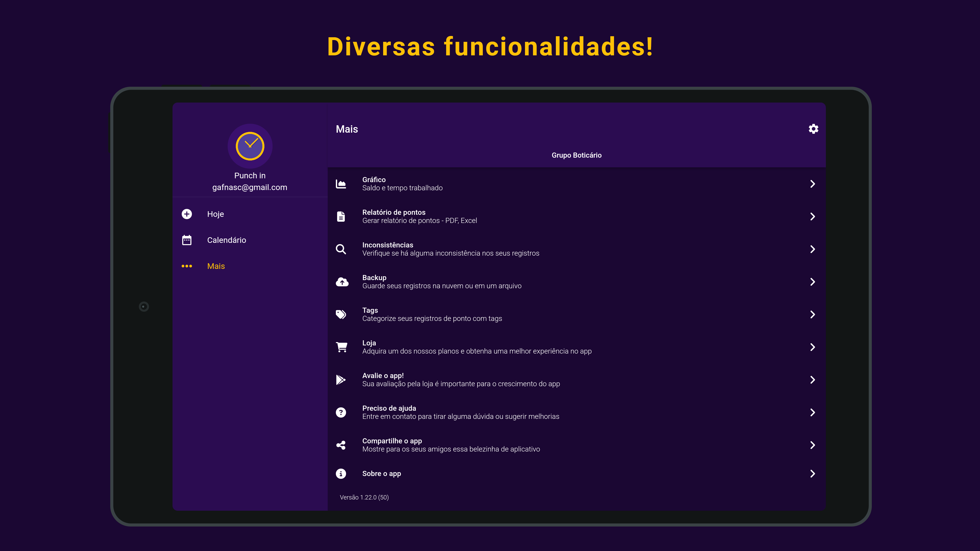Click the Avalie o app Play Store icon
Image resolution: width=980 pixels, height=551 pixels.
tap(341, 380)
